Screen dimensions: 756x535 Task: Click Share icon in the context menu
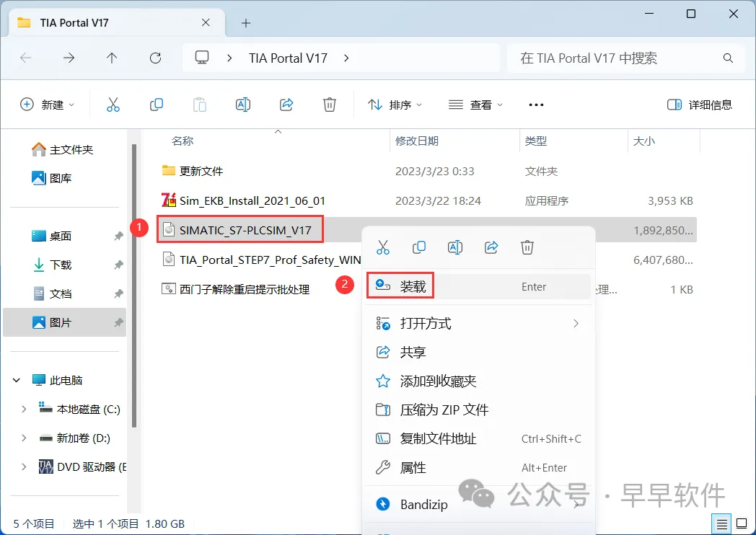coord(491,248)
